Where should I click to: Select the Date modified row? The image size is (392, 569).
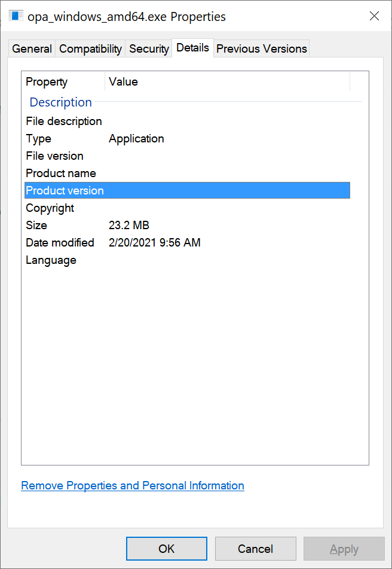point(187,242)
